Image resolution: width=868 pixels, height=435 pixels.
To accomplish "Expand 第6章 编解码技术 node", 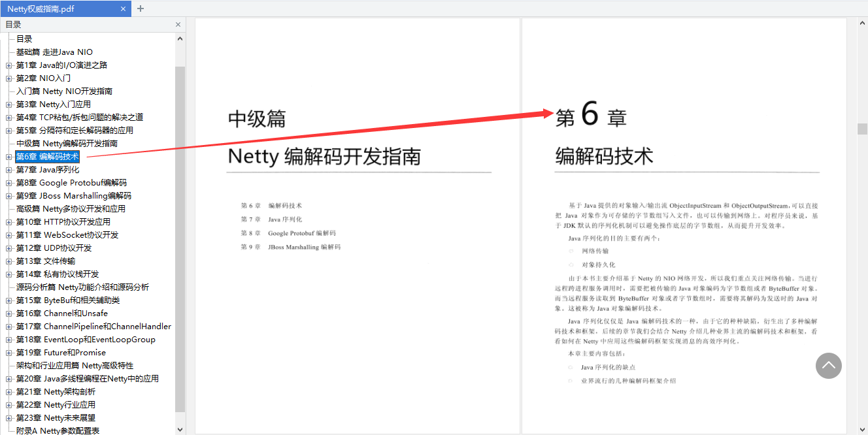I will tap(8, 157).
